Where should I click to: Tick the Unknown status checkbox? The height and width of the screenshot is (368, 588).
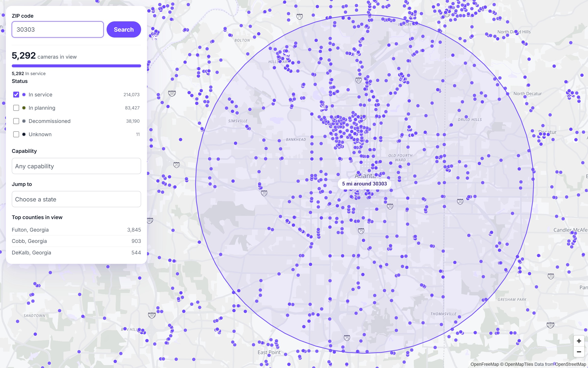pos(16,134)
